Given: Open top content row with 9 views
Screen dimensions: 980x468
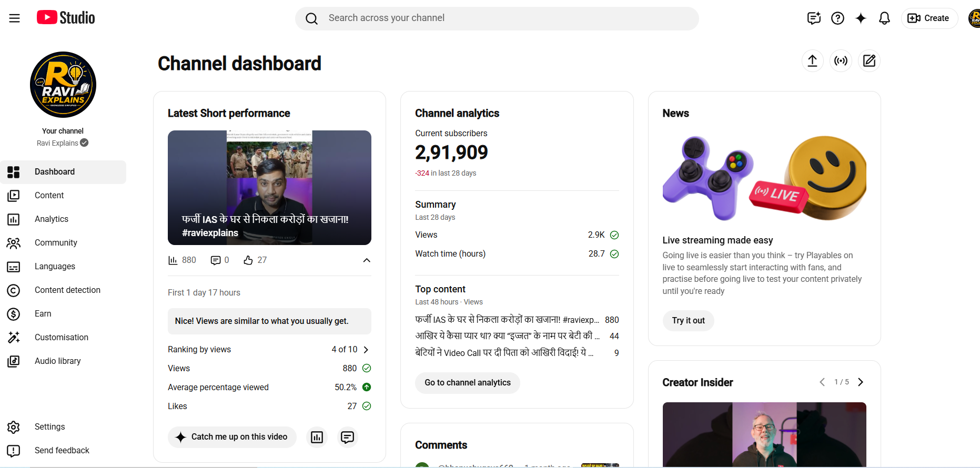Looking at the screenshot, I should pyautogui.click(x=517, y=353).
